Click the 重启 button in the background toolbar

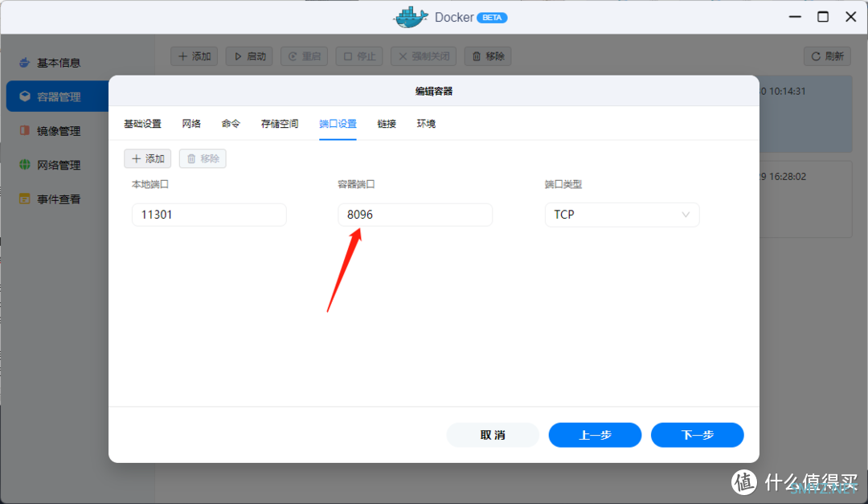pyautogui.click(x=304, y=56)
